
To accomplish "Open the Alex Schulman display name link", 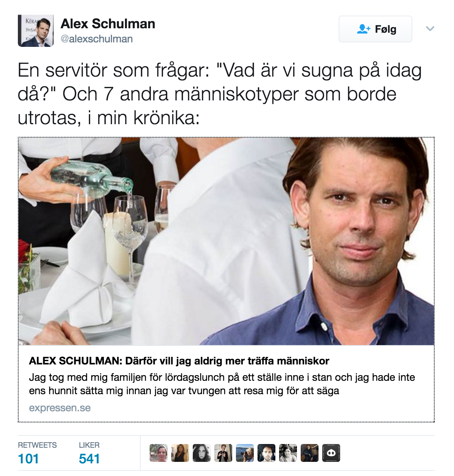I will [108, 24].
